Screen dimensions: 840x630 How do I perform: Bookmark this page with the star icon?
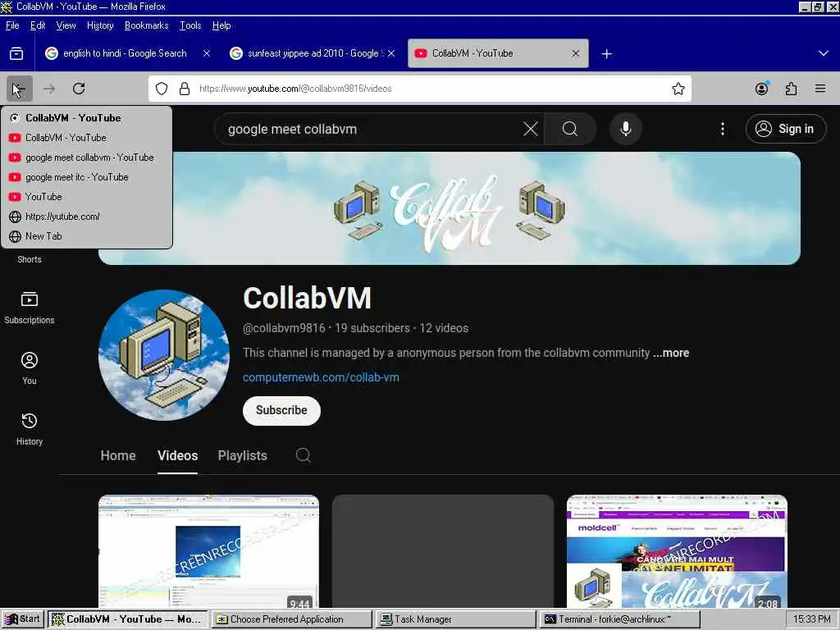click(x=678, y=89)
